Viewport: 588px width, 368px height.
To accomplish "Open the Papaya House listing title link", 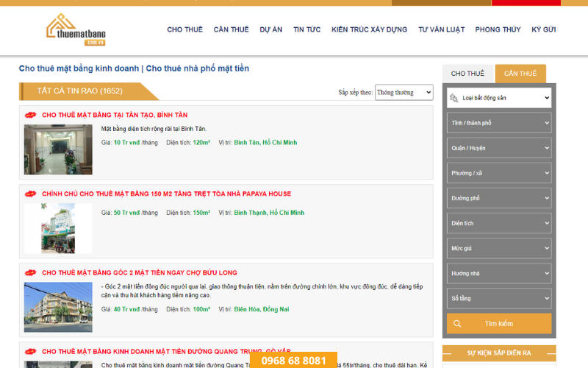I will (x=167, y=194).
